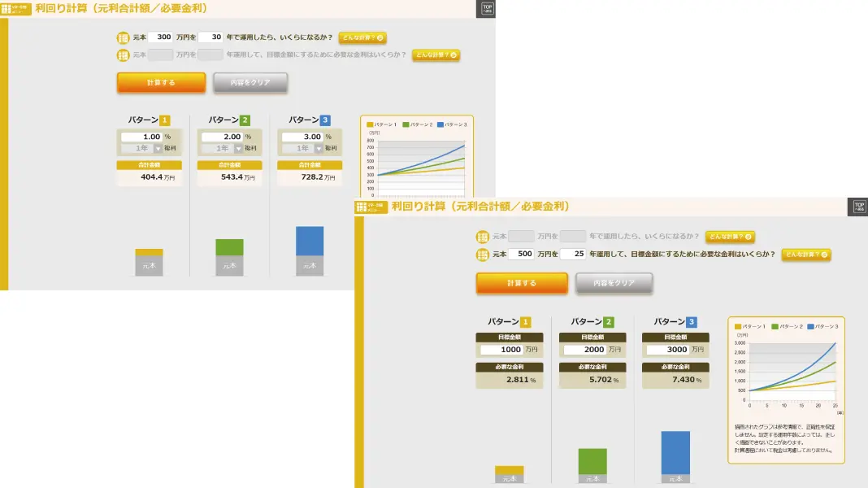Click 内容をクリア button in lower-right window
The width and height of the screenshot is (868, 488).
(x=614, y=283)
